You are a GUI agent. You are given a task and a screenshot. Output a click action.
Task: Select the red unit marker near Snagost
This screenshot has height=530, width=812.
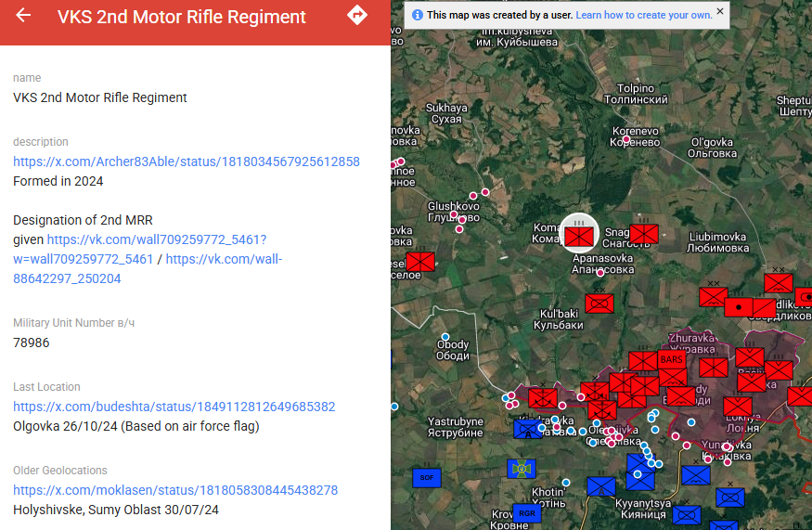point(643,233)
